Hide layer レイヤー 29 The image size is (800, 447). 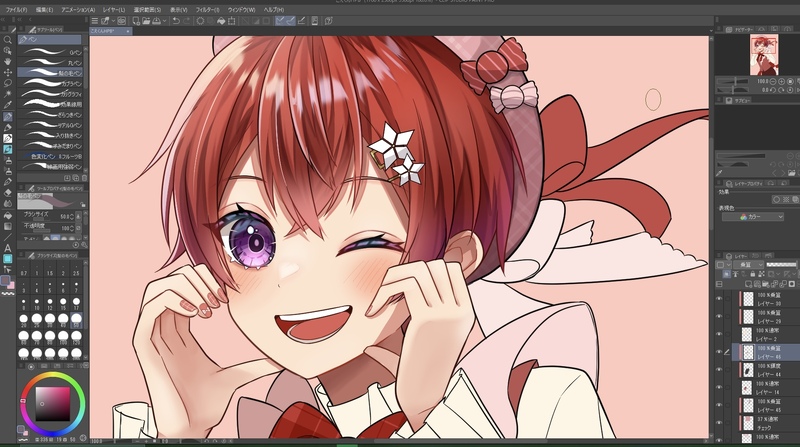coord(719,316)
